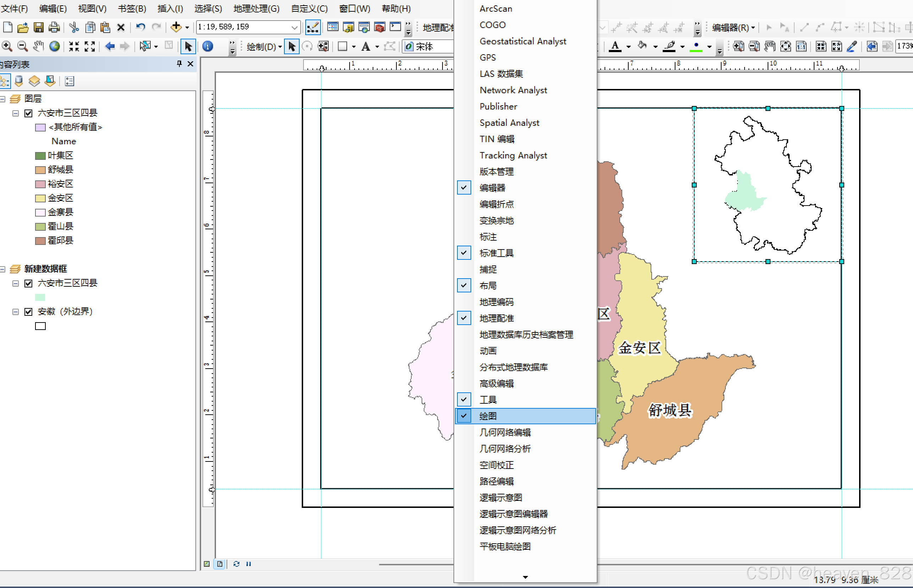Click the Identify info tool

pyautogui.click(x=207, y=46)
